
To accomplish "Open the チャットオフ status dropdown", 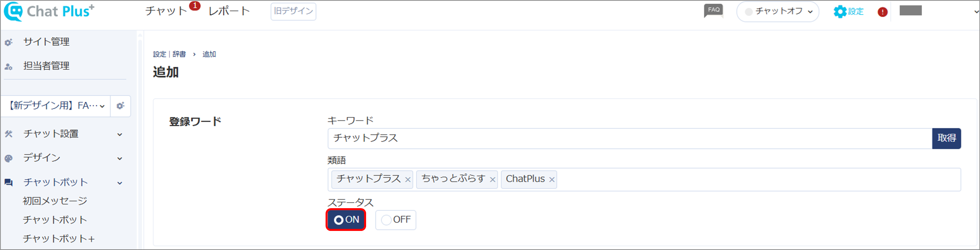I will (x=778, y=11).
